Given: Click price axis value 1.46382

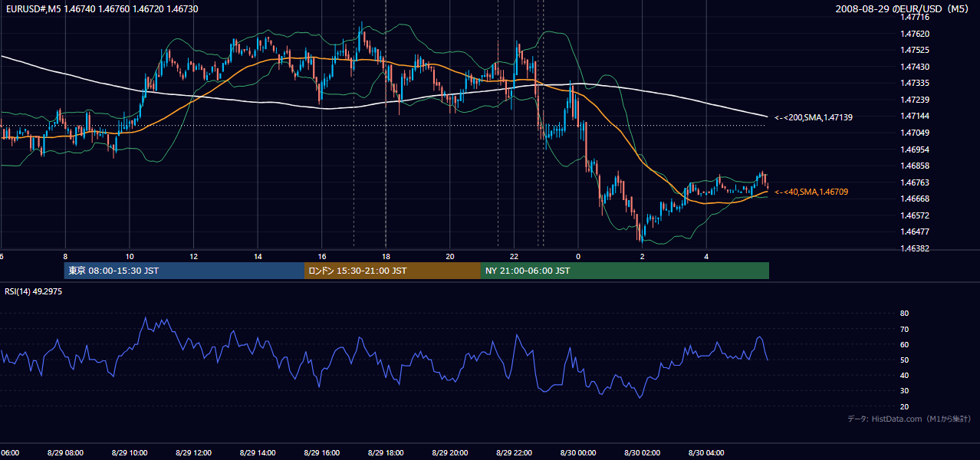Looking at the screenshot, I should coord(914,248).
